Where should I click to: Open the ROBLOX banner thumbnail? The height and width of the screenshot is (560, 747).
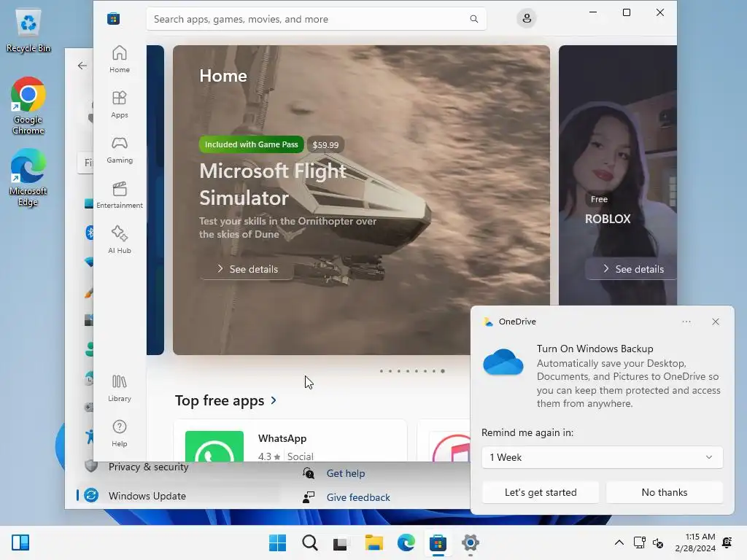618,175
